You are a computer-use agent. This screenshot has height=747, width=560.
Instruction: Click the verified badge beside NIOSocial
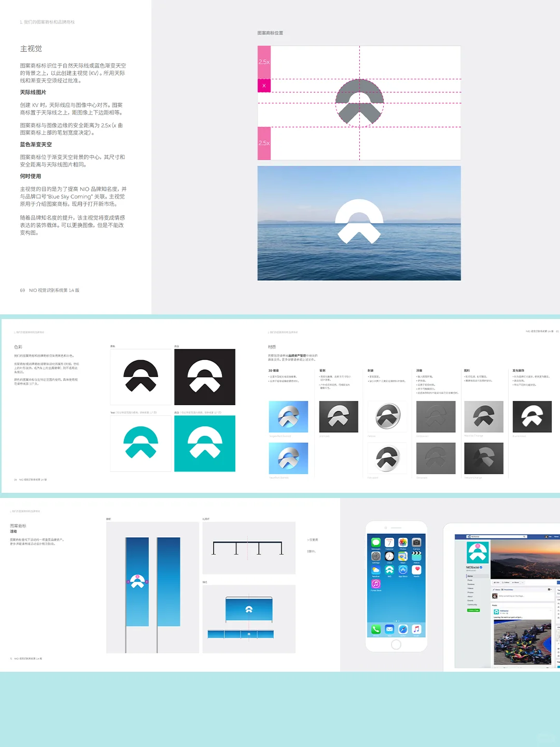click(481, 568)
